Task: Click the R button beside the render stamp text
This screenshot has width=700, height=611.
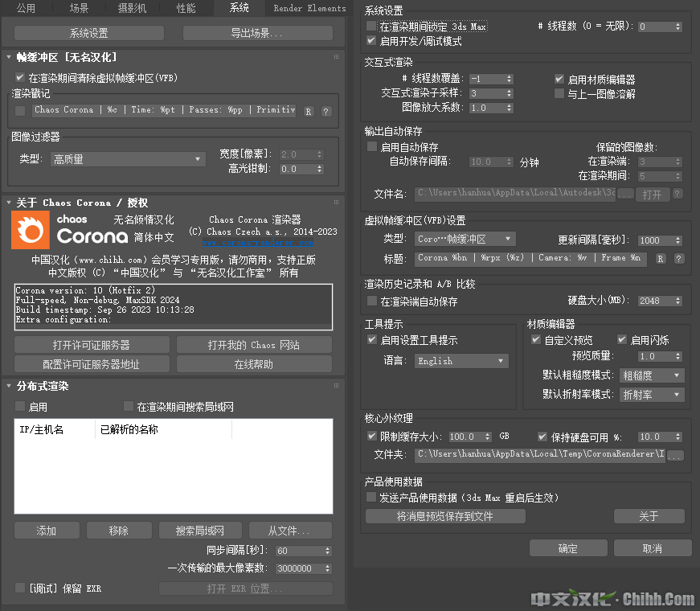Action: tap(308, 111)
